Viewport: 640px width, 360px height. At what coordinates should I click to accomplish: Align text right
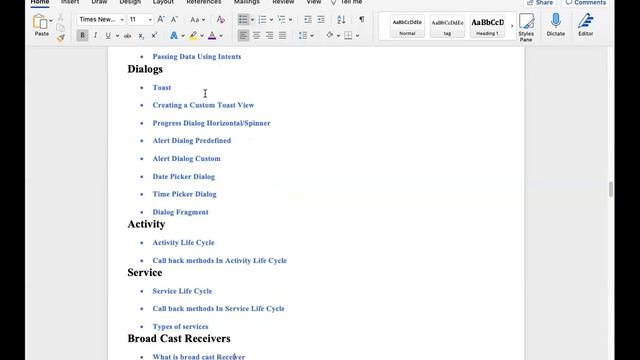tap(269, 36)
